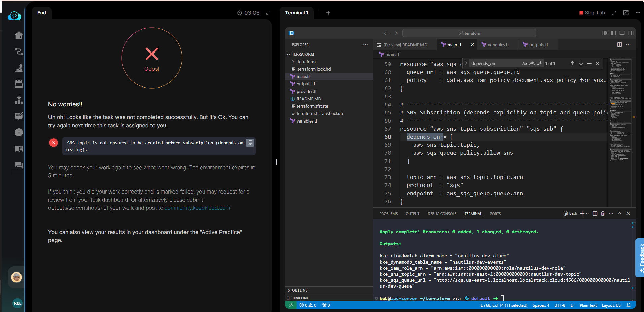The height and width of the screenshot is (312, 644).
Task: Click the copy icon on the error message
Action: pos(250,143)
